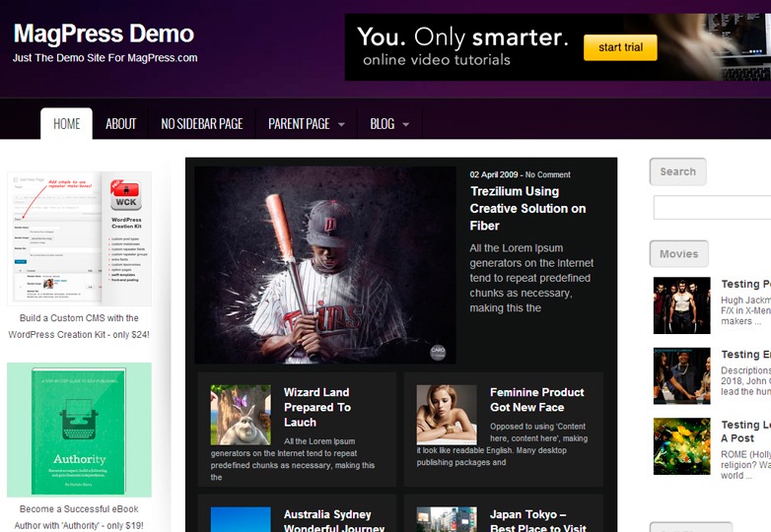This screenshot has height=532, width=771.
Task: Expand the Blog dropdown arrow
Action: coord(406,125)
